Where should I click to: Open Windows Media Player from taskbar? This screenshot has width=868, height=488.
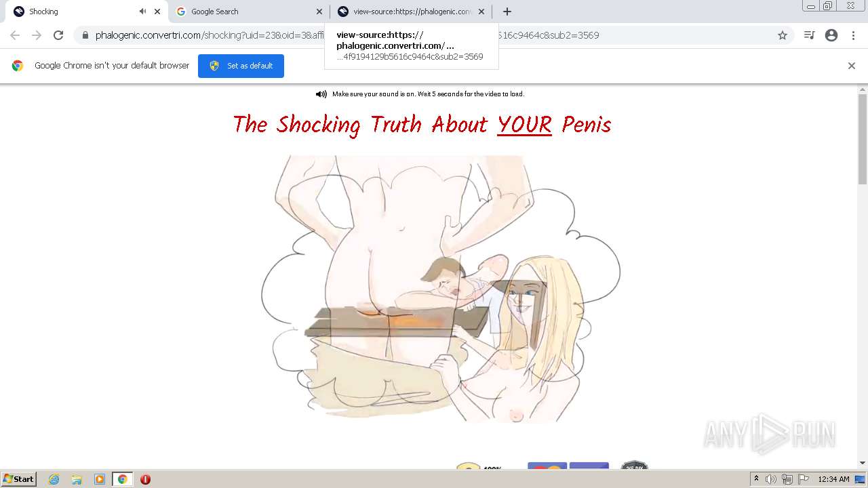coord(99,479)
